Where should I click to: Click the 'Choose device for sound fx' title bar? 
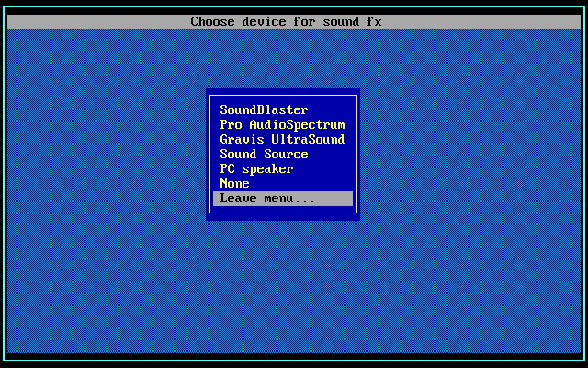pyautogui.click(x=294, y=22)
